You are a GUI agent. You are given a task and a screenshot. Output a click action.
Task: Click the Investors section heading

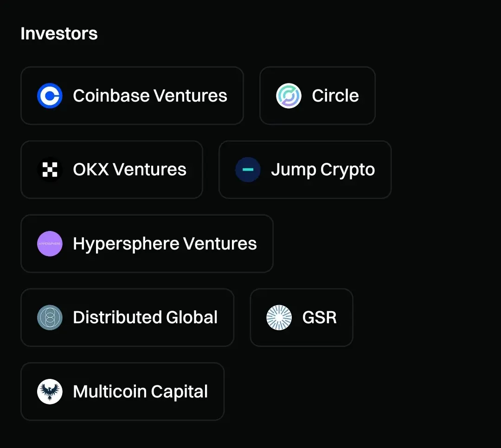coord(59,33)
